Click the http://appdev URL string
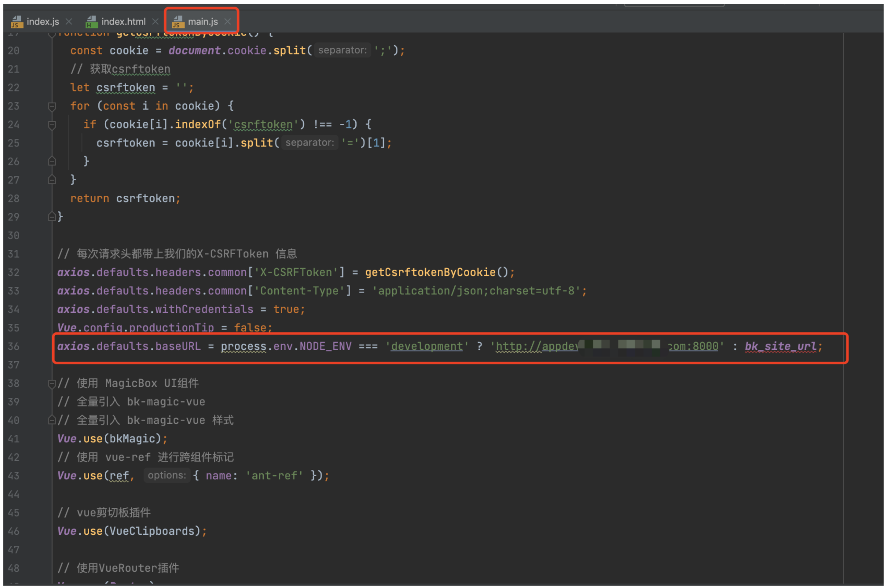Screen dimensions: 886x588 click(x=608, y=347)
